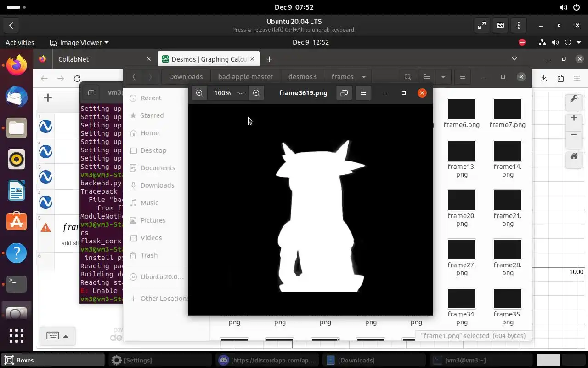Click the image viewer gallery view icon

pos(344,93)
